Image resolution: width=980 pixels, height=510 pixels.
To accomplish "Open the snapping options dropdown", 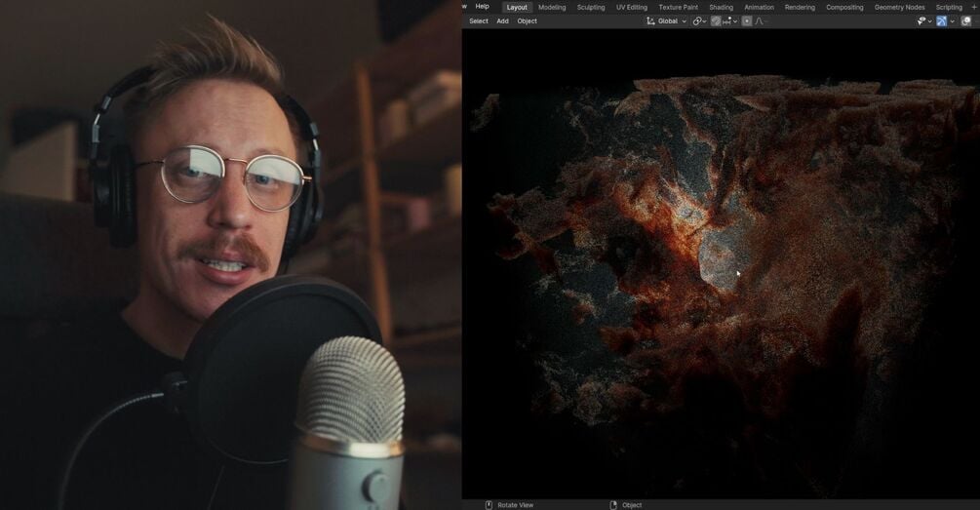I will pyautogui.click(x=730, y=21).
